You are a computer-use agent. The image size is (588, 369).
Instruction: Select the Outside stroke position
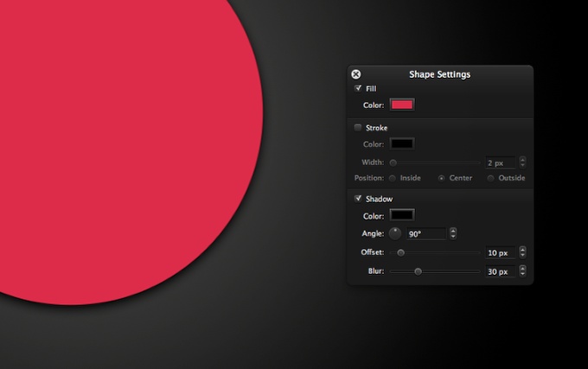coord(491,178)
